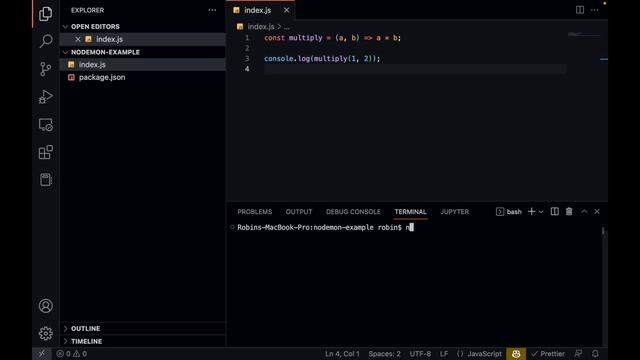Screen dimensions: 640x360
Task: Open the Accounts menu
Action: click(x=46, y=306)
